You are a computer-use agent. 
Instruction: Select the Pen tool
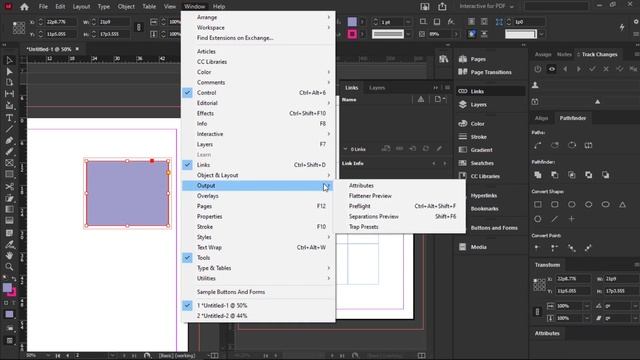pos(9,140)
